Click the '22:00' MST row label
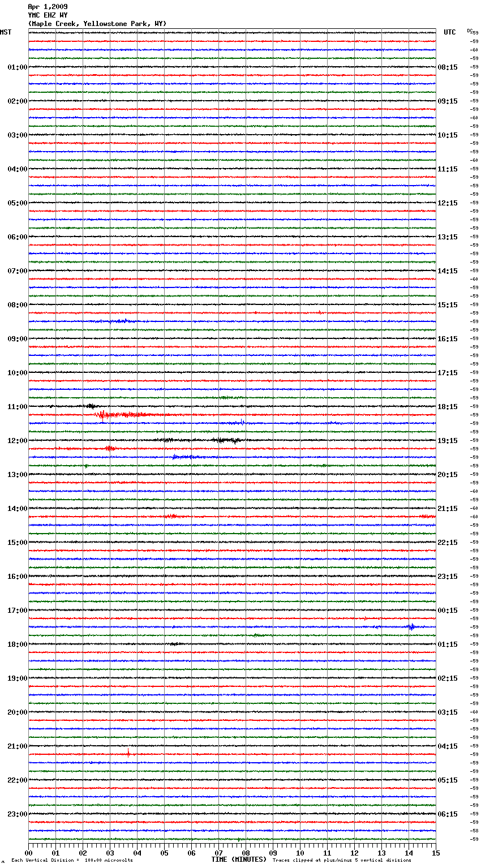The image size is (481, 868). 18,780
